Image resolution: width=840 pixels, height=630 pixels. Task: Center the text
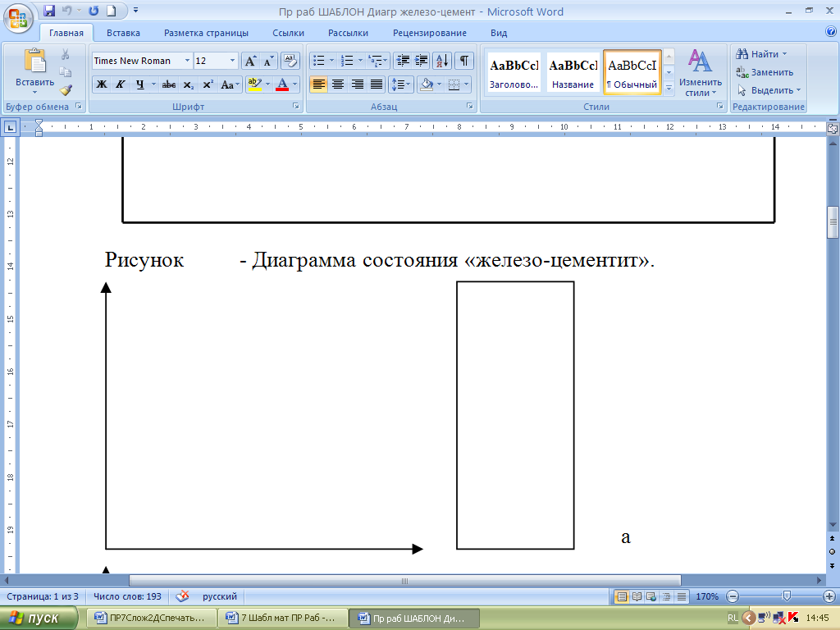click(337, 84)
